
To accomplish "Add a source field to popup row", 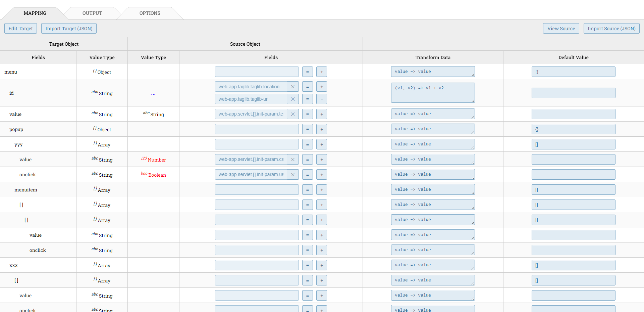I will point(322,129).
